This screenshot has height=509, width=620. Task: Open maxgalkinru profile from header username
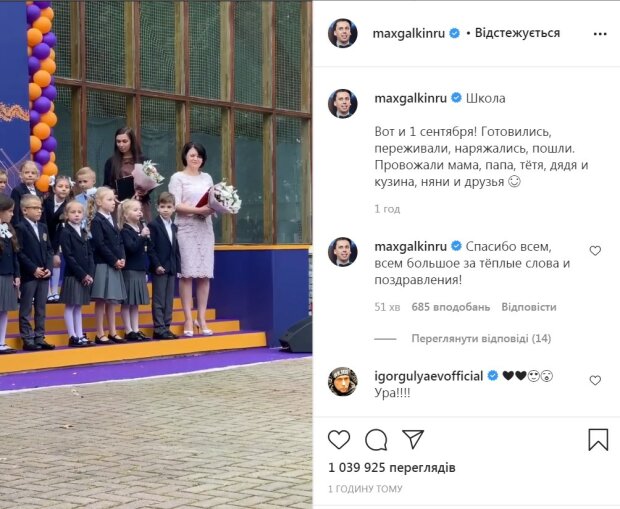[x=409, y=33]
